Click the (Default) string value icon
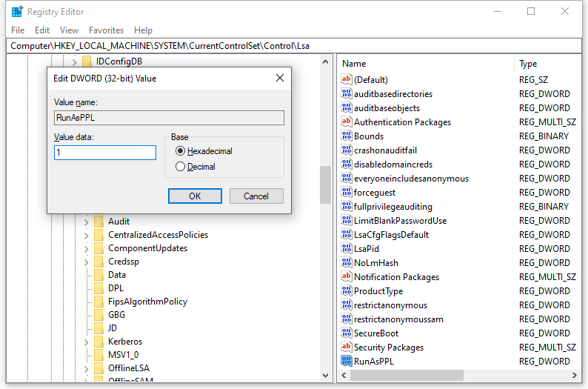 [x=346, y=80]
